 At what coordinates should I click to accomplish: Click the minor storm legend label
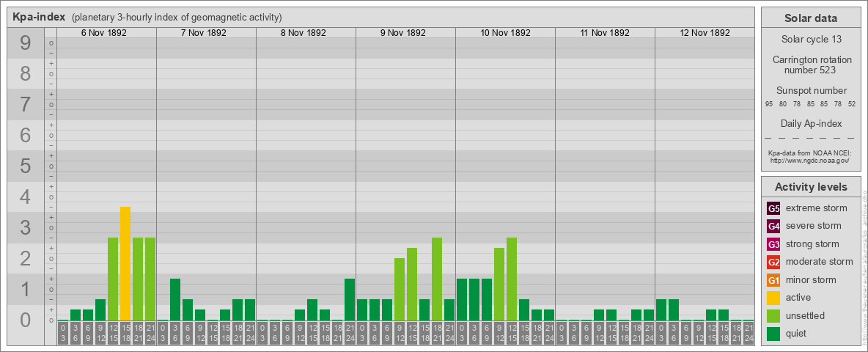pos(811,279)
